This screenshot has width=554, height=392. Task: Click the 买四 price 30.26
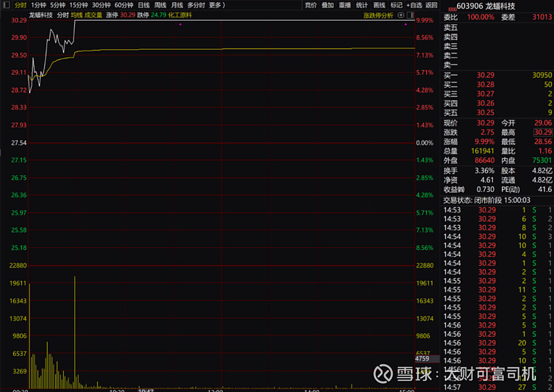pos(485,103)
